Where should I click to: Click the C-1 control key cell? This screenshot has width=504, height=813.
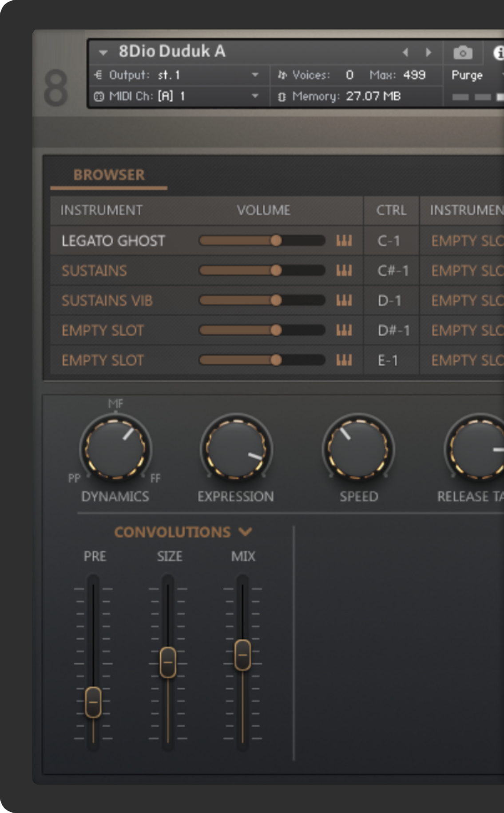(x=391, y=241)
